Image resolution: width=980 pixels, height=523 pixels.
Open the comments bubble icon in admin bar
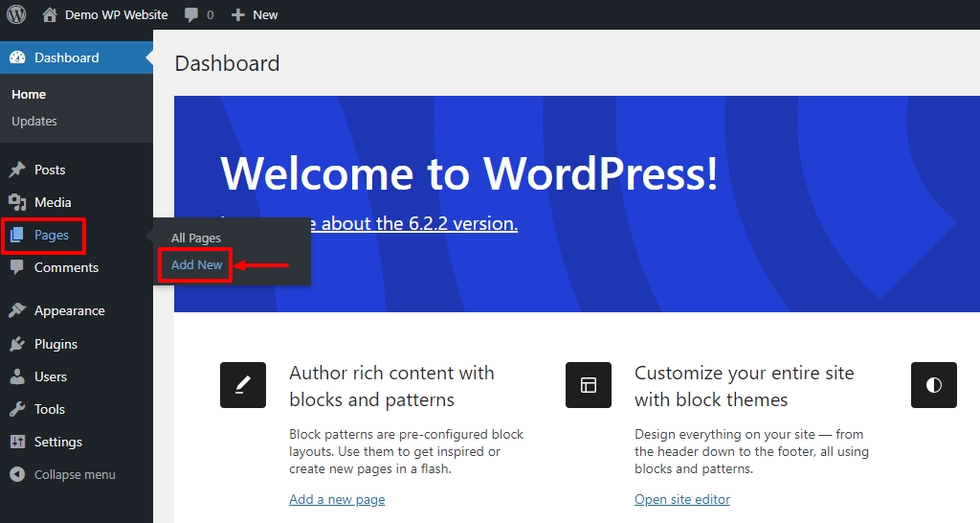[191, 15]
